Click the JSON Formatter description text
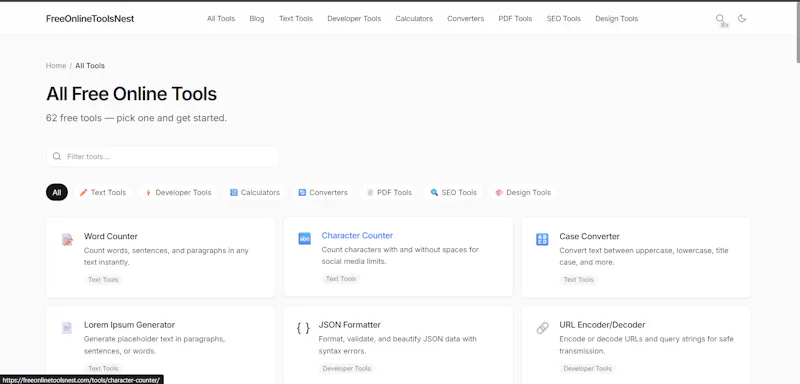Image resolution: width=800 pixels, height=384 pixels. click(397, 345)
